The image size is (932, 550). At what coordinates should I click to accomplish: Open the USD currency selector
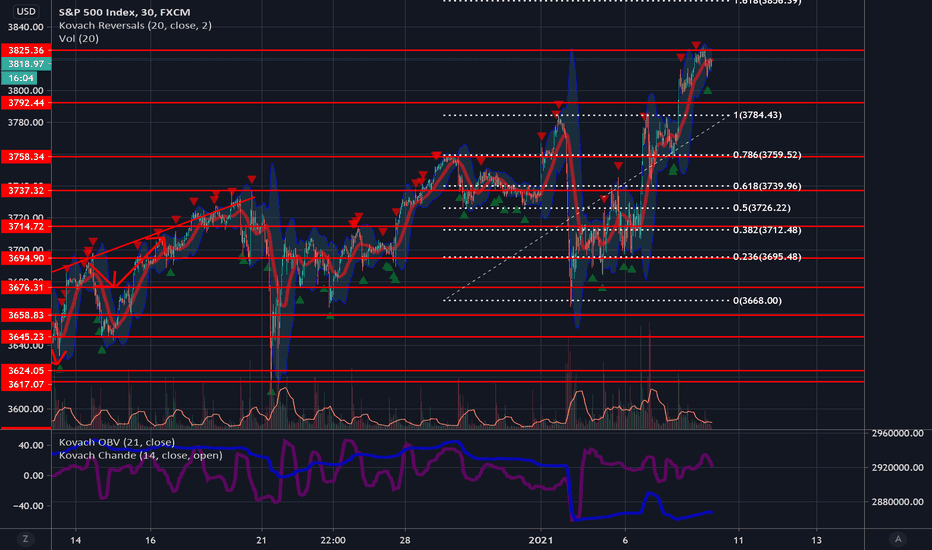tap(26, 11)
